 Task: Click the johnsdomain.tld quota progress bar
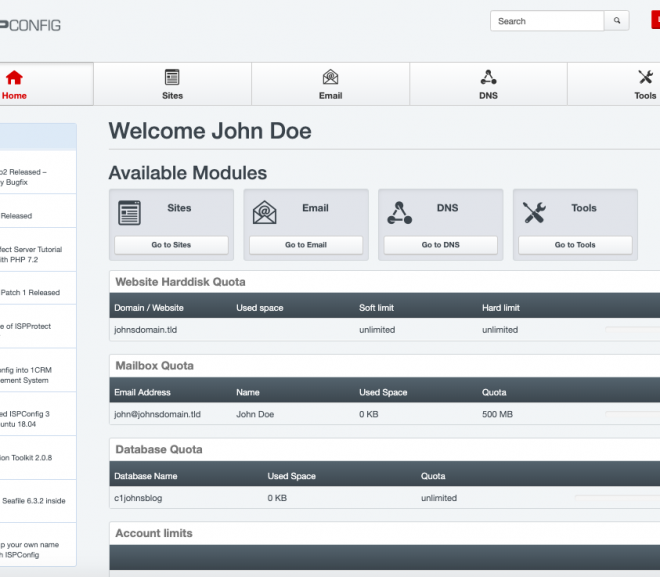pos(633,330)
